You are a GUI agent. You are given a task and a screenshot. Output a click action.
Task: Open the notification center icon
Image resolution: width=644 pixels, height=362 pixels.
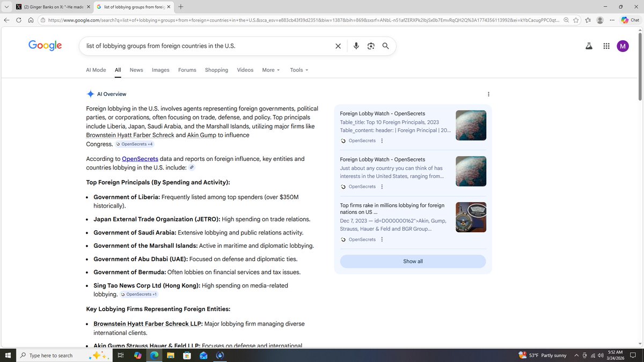(633, 355)
